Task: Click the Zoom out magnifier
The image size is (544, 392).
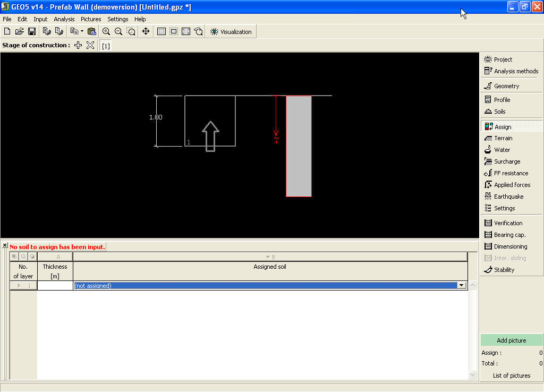Action: click(118, 31)
